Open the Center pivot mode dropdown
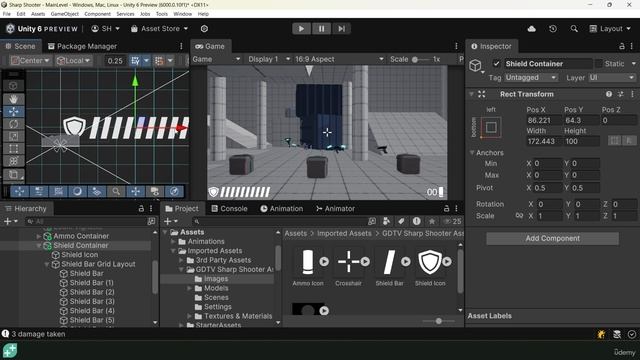The height and width of the screenshot is (360, 640). tap(31, 61)
